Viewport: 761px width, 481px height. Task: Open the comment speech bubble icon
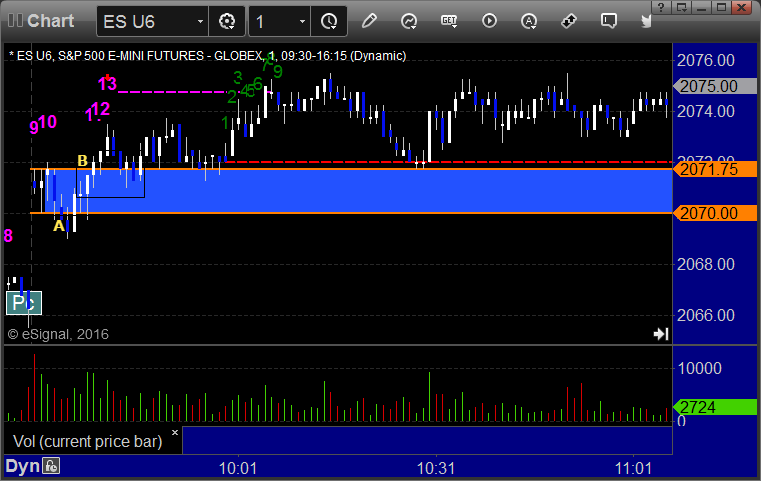[609, 21]
